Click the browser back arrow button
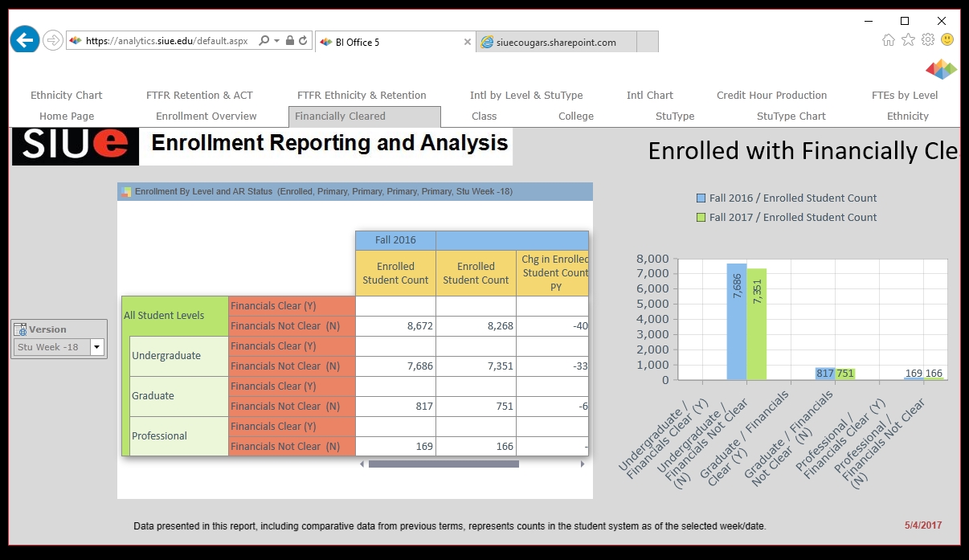The height and width of the screenshot is (560, 969). [25, 39]
